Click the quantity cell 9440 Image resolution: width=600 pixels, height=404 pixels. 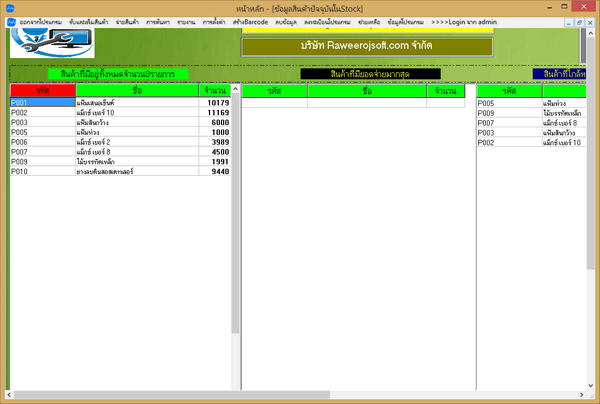pos(214,171)
